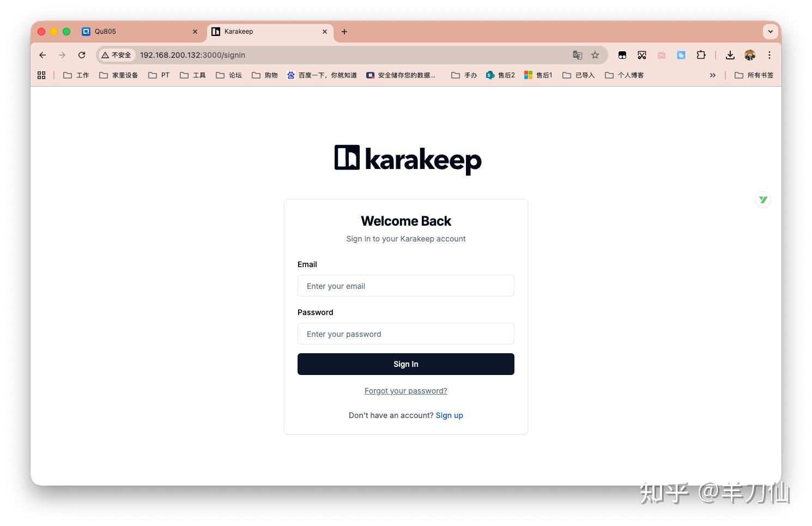Open the blue extension icon in toolbar
This screenshot has width=812, height=526.
(x=681, y=55)
